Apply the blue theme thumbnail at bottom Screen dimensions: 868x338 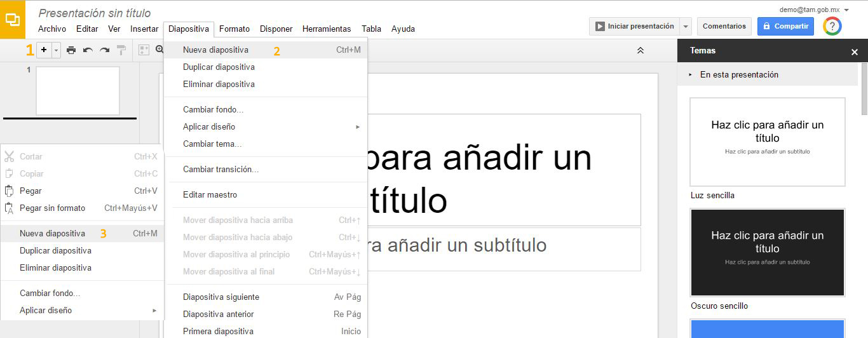(x=768, y=328)
